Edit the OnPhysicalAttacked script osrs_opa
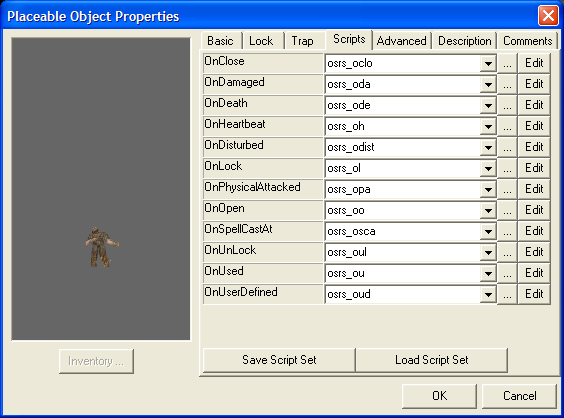 [x=534, y=189]
